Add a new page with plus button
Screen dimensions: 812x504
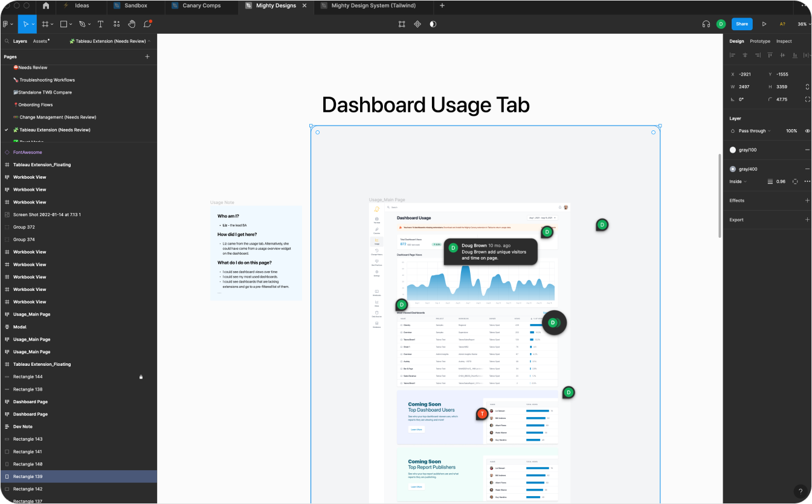147,57
